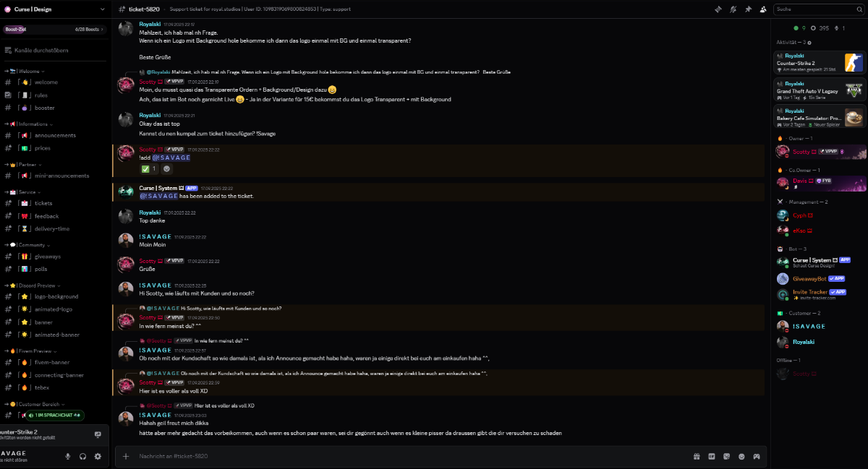Toggle channel notification mute bell

click(x=733, y=9)
